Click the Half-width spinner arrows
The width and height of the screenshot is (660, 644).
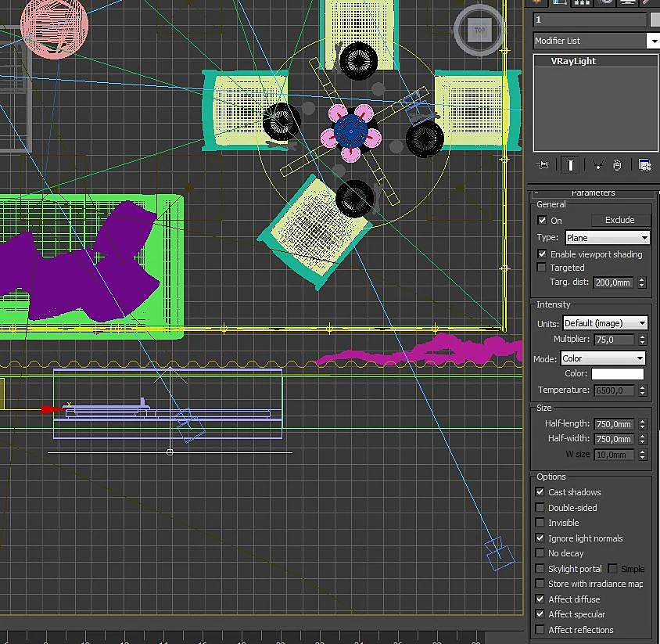(x=642, y=439)
